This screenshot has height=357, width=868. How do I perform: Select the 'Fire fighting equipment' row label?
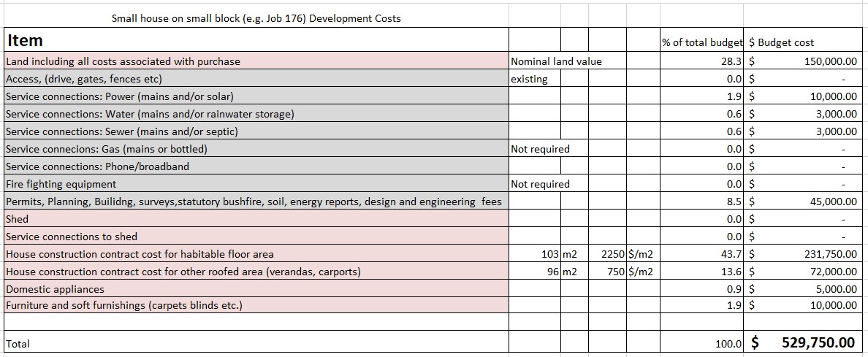coord(61,184)
